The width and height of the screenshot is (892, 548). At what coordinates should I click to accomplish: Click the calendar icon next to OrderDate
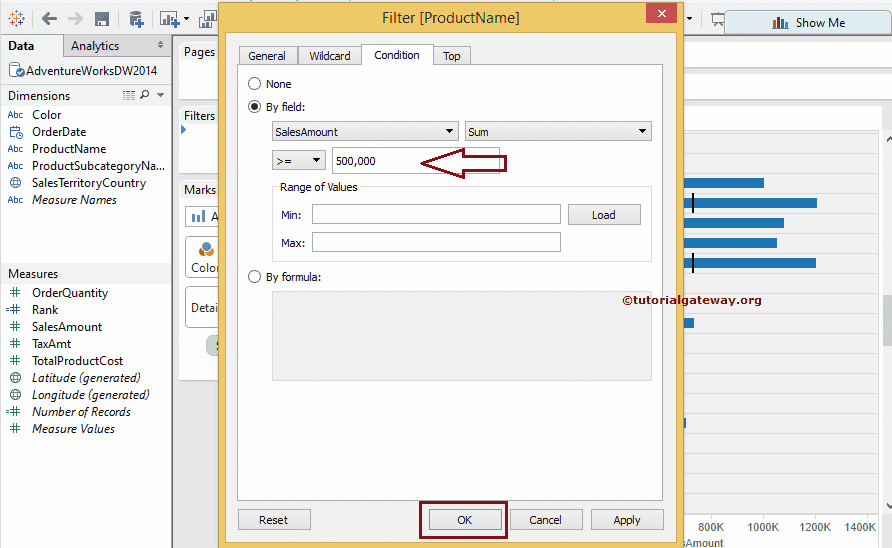16,132
